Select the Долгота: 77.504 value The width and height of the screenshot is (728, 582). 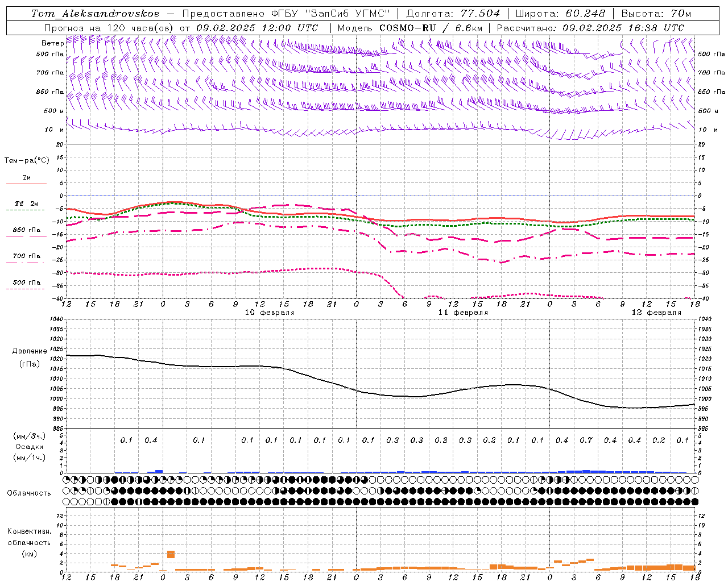click(453, 14)
